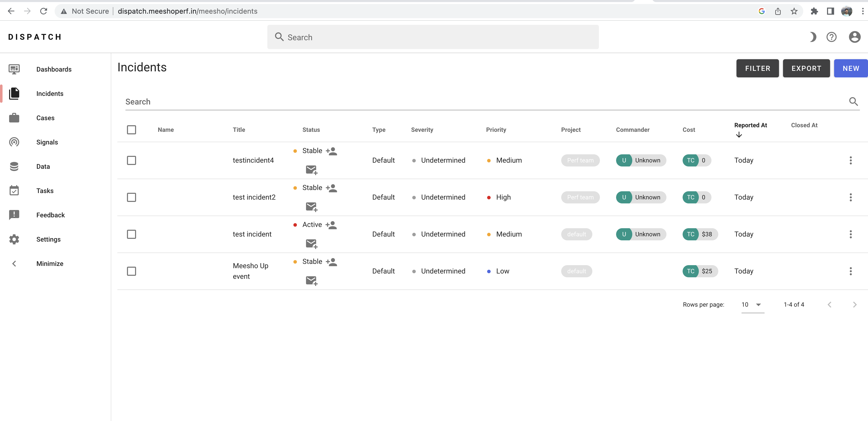Check the checkbox for test incident2
868x421 pixels.
coord(132,197)
